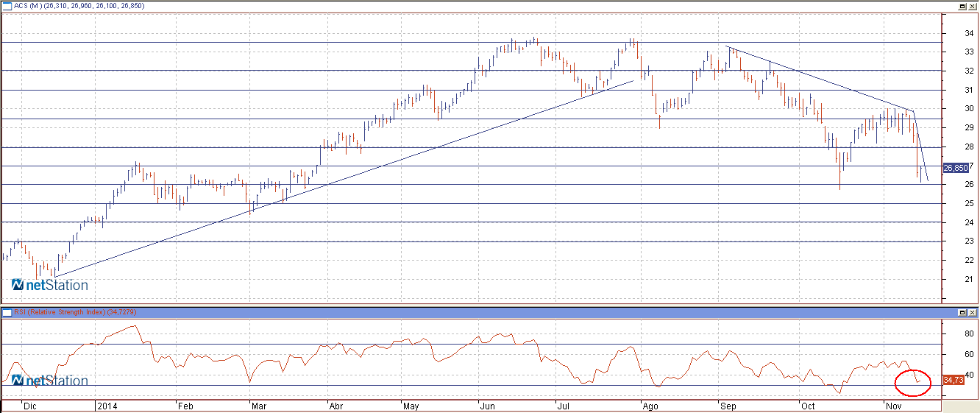
Task: Maximize the RSI indicator pane
Action: point(962,313)
